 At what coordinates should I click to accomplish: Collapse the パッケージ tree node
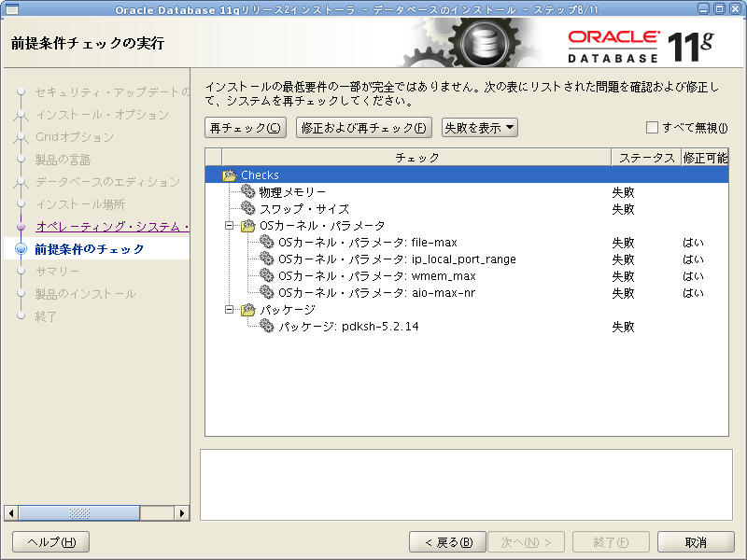pos(229,310)
